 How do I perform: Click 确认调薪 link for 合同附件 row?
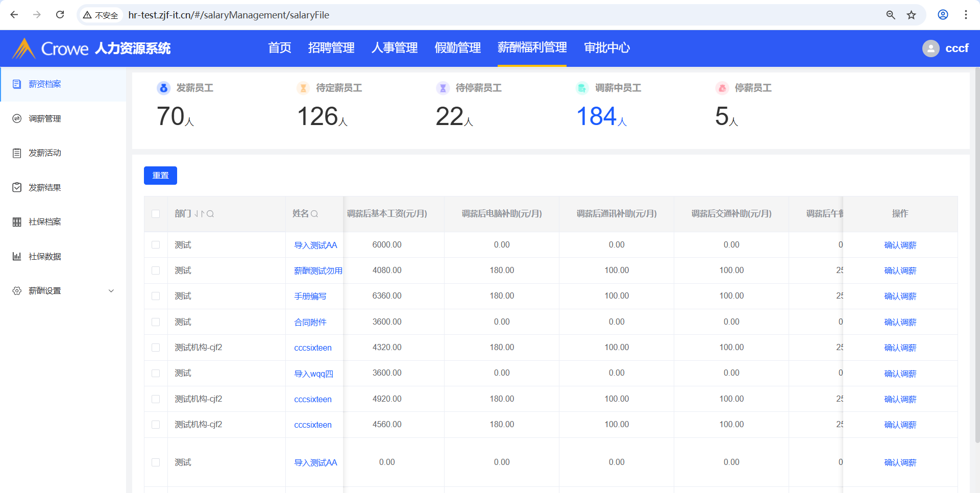coord(900,322)
